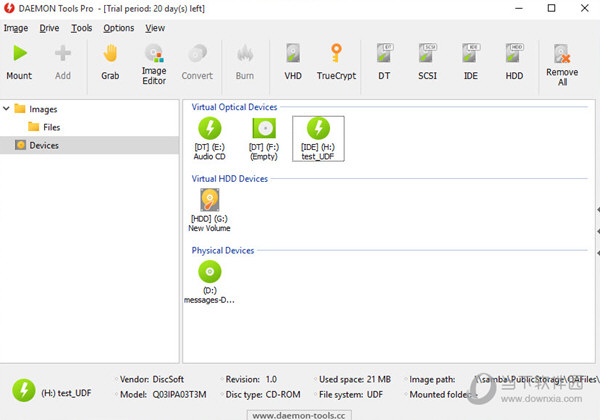Click the Physical Devices header
The image size is (600, 420).
click(223, 251)
